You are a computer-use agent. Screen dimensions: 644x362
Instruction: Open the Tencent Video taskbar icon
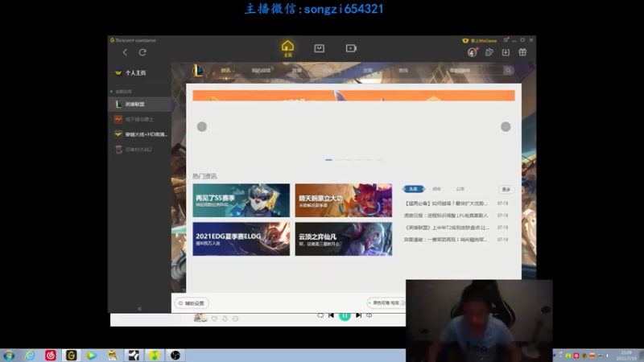(x=92, y=356)
